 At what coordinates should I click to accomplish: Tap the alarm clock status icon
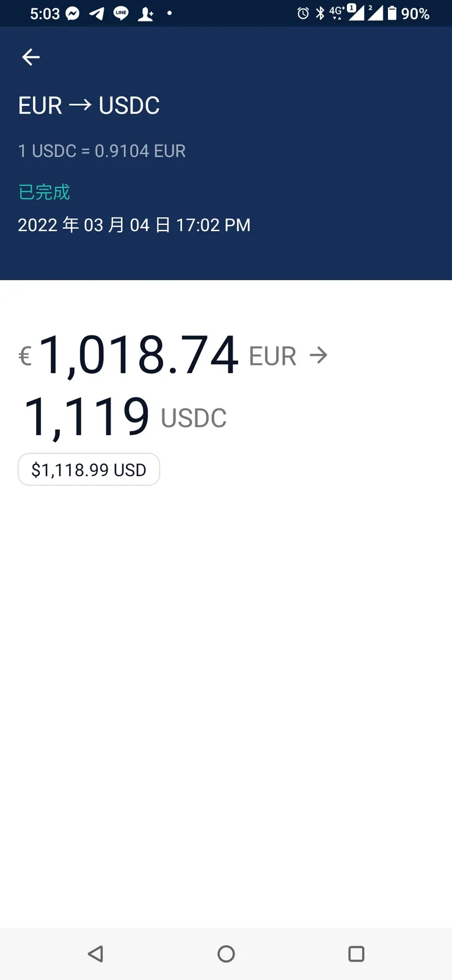point(303,13)
